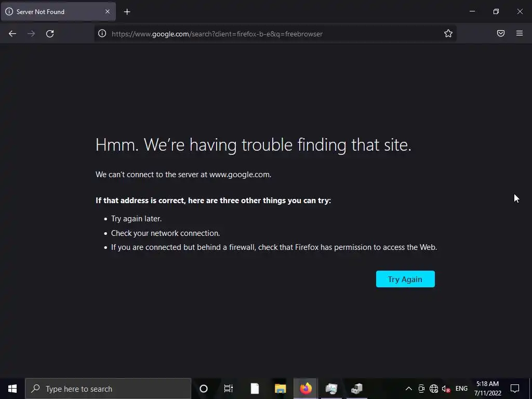Minimize the Firefox window
The width and height of the screenshot is (532, 399).
pos(472,11)
